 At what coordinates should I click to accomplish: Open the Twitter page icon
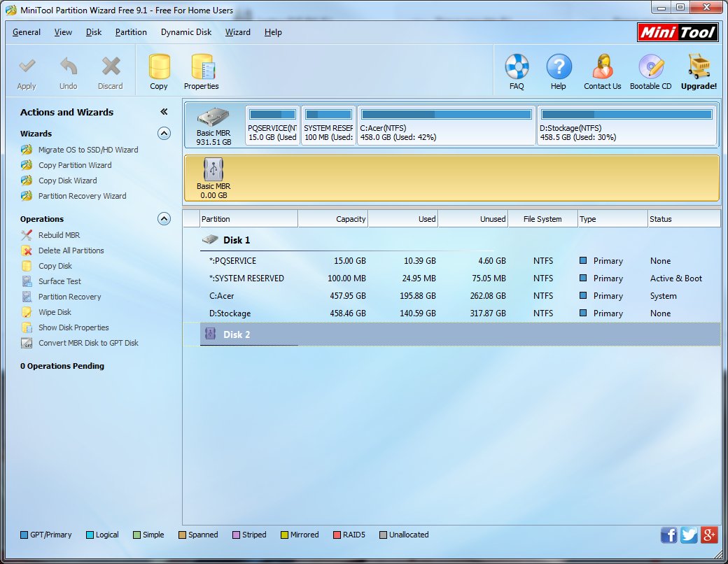click(x=689, y=535)
